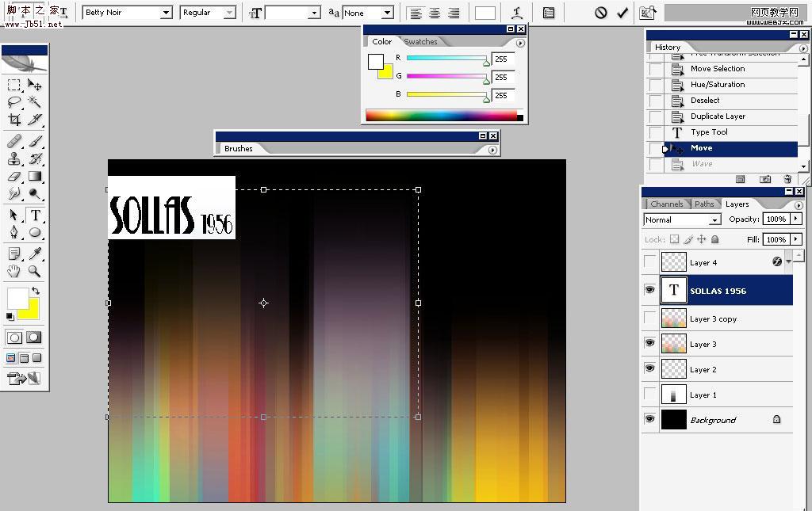Viewport: 812px width, 511px height.
Task: Select the Clone Stamp tool
Action: (16, 158)
